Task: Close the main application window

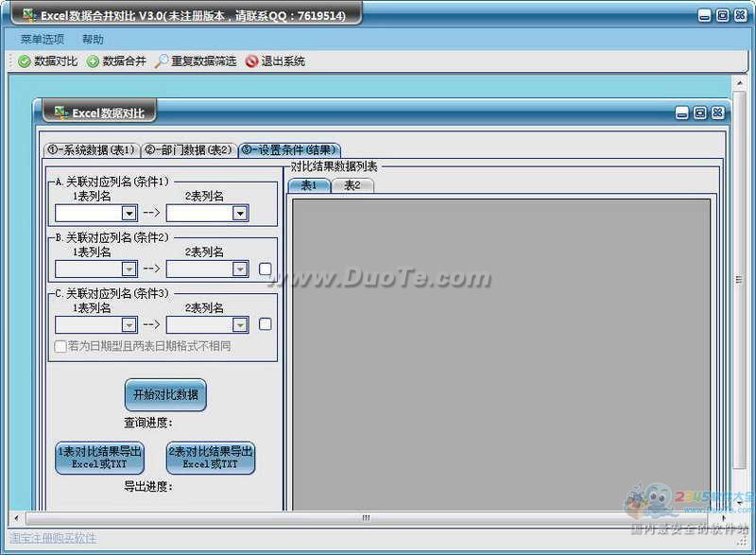Action: point(740,16)
